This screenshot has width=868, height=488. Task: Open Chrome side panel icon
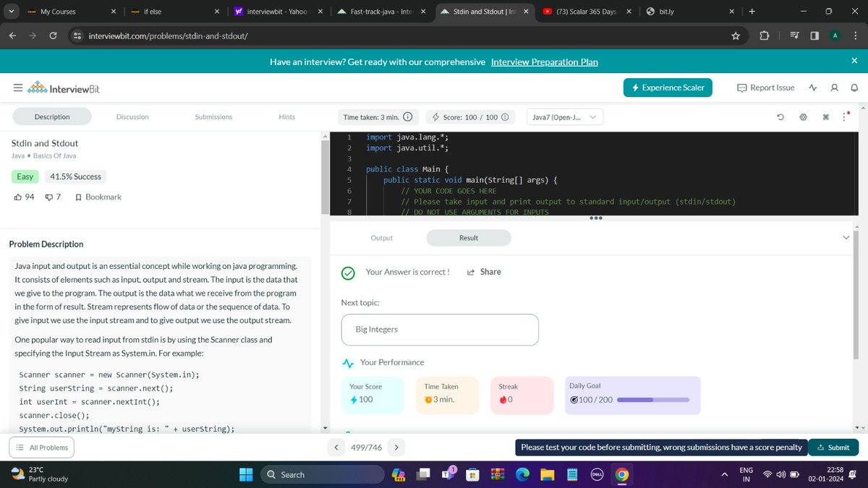814,36
